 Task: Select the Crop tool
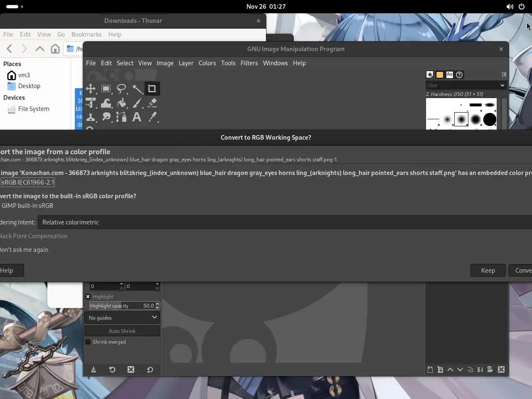click(152, 89)
